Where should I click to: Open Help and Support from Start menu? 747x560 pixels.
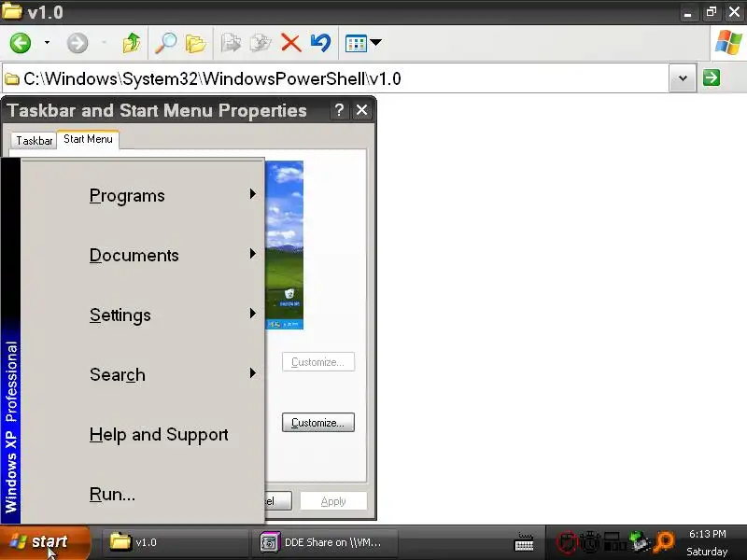point(143,434)
